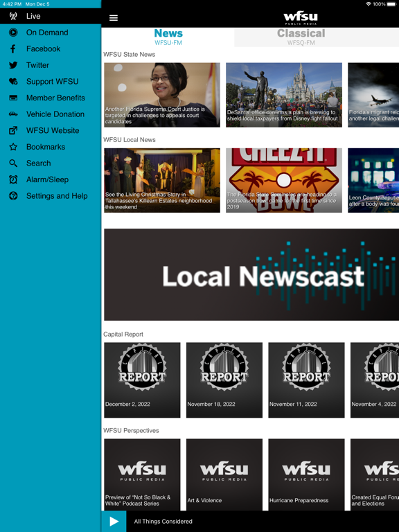The width and height of the screenshot is (399, 532).
Task: Open Florida Supreme Court Justice story
Action: pyautogui.click(x=162, y=95)
